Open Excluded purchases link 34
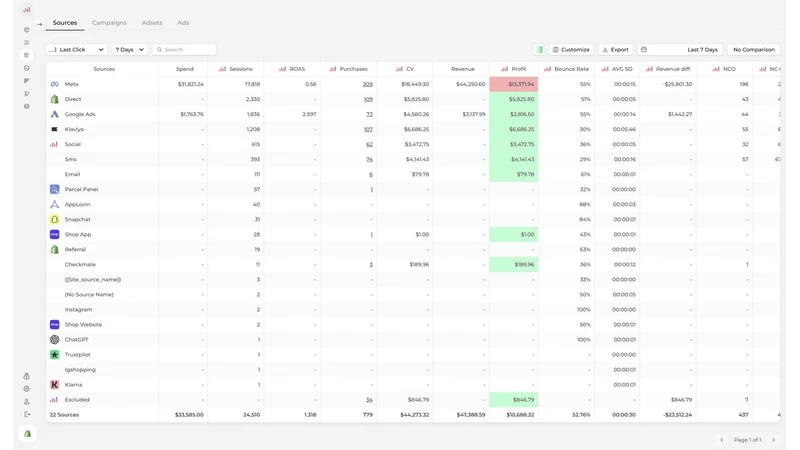The height and width of the screenshot is (450, 800). point(369,399)
